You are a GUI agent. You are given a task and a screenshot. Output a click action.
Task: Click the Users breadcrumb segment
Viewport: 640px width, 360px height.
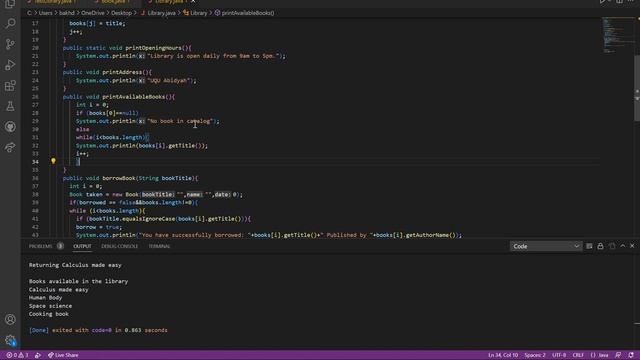[x=45, y=13]
